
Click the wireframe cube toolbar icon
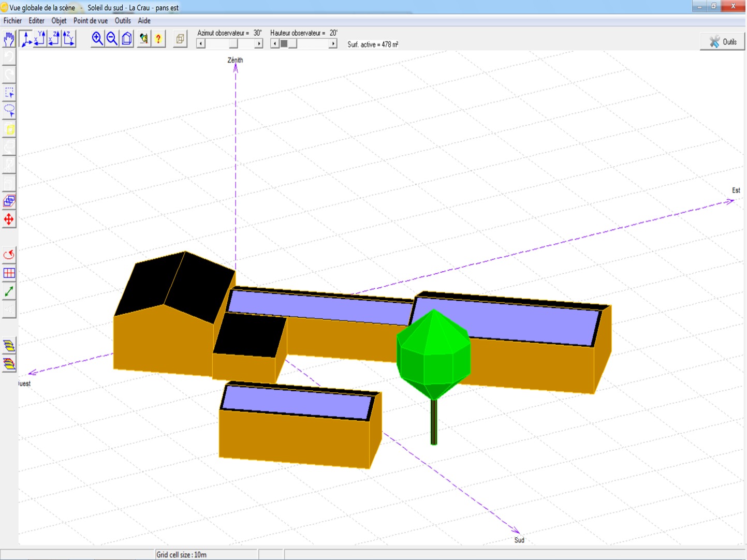pos(180,39)
